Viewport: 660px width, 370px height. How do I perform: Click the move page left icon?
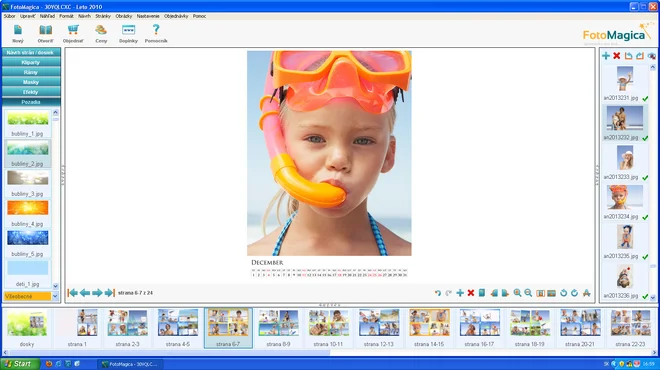[x=494, y=293]
